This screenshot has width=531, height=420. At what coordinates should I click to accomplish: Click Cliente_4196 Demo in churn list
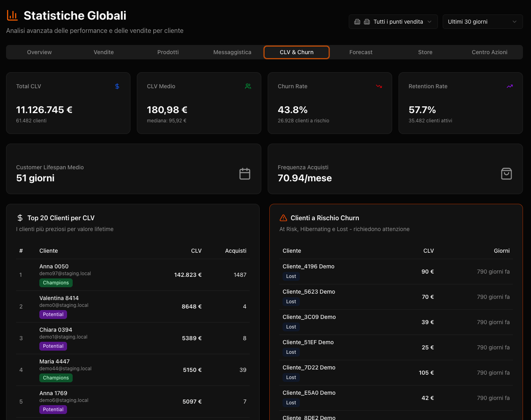(x=308, y=266)
